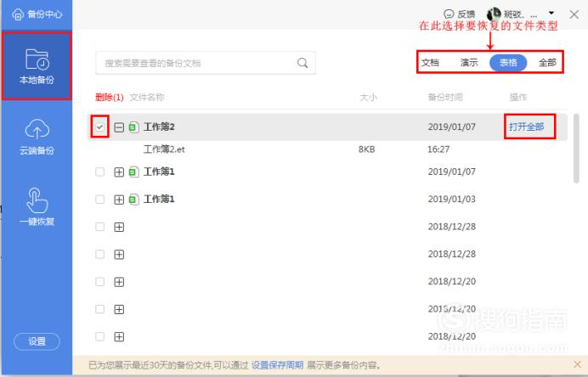Open the 一键恢复 one-click restore section
The height and width of the screenshot is (377, 588).
click(x=37, y=206)
